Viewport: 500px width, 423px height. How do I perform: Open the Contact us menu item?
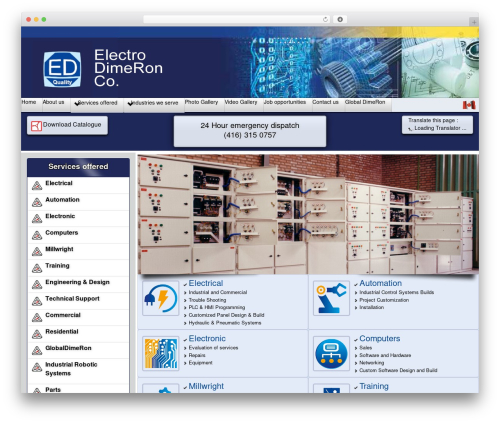pos(325,102)
